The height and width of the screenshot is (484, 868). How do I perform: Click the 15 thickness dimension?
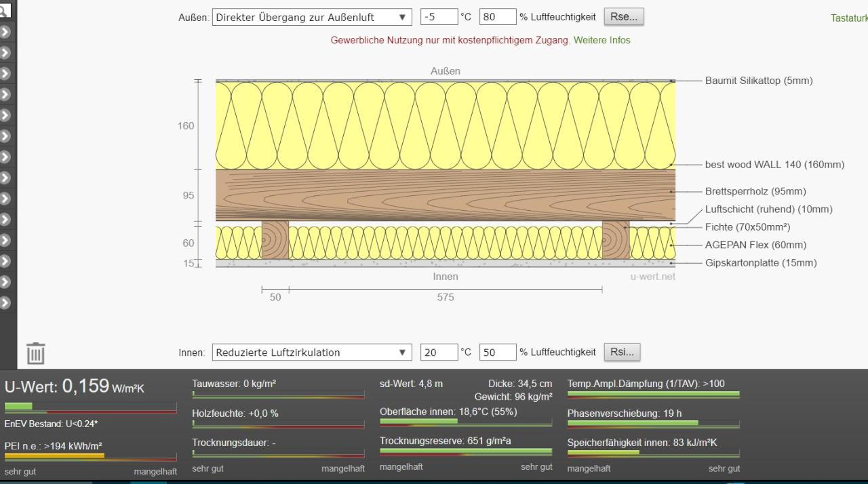(189, 263)
